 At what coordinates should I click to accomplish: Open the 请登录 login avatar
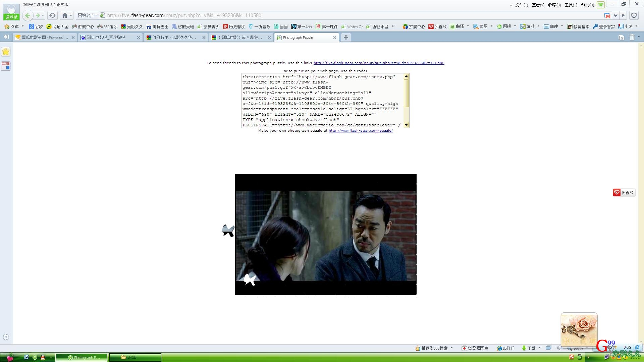[11, 11]
